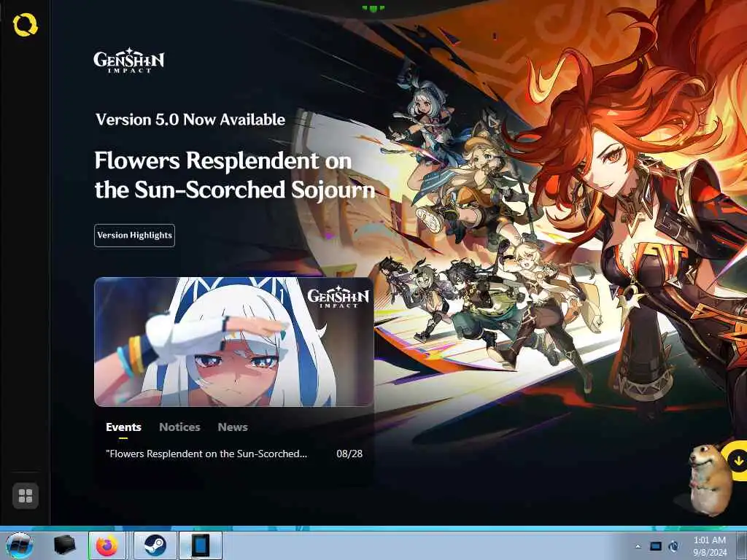Image resolution: width=747 pixels, height=560 pixels.
Task: Open the clock showing 1:01 AM
Action: coord(710,545)
